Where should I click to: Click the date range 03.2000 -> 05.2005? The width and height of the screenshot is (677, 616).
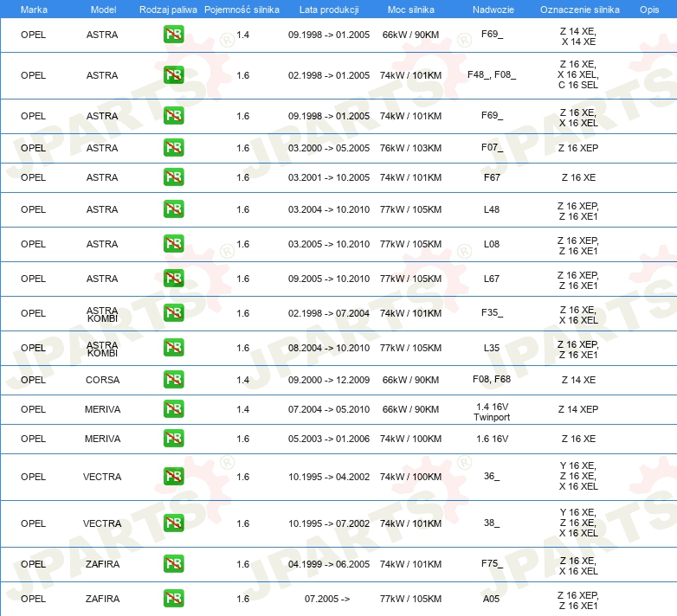point(329,148)
